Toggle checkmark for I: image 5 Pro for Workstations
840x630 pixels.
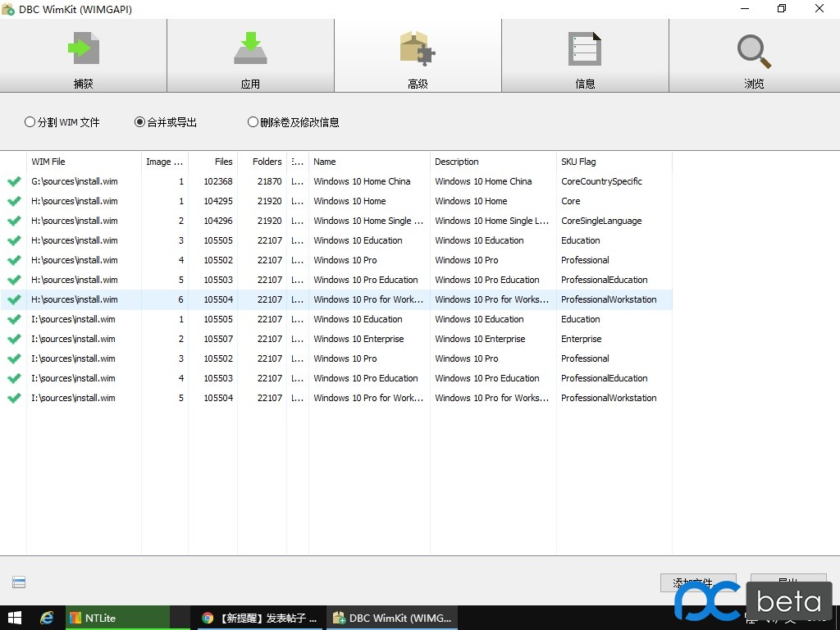tap(15, 398)
